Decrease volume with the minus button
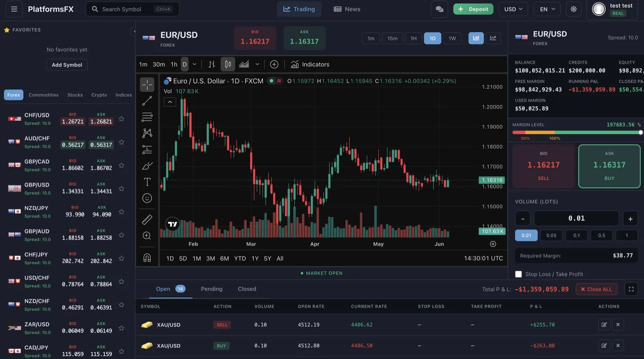 523,218
